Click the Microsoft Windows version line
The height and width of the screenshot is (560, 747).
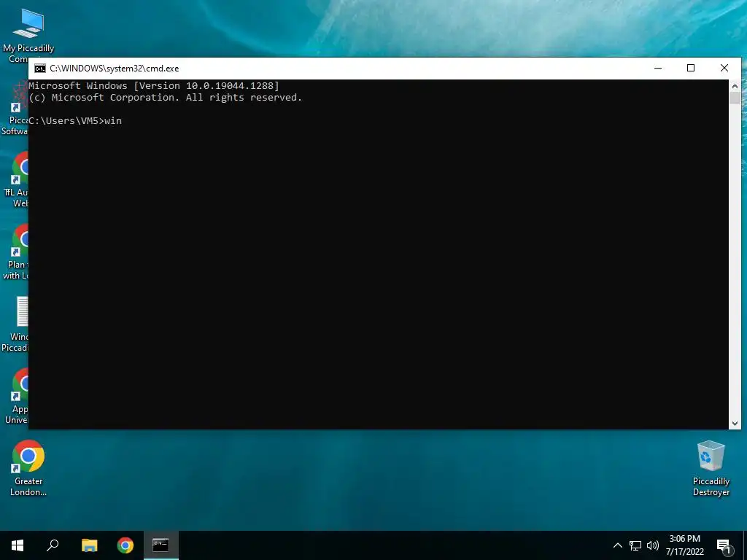click(x=154, y=86)
